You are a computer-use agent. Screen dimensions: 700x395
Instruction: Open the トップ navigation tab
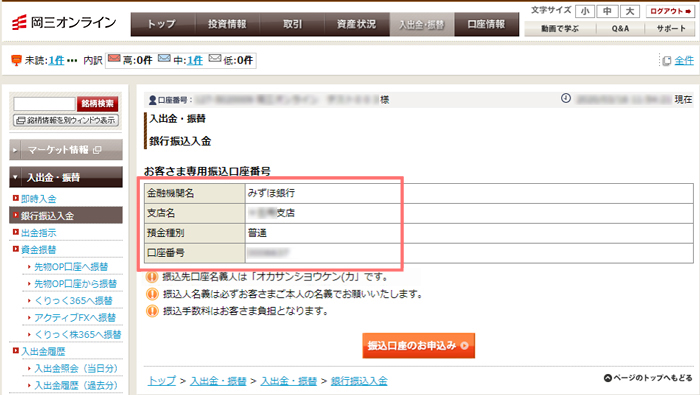point(162,24)
